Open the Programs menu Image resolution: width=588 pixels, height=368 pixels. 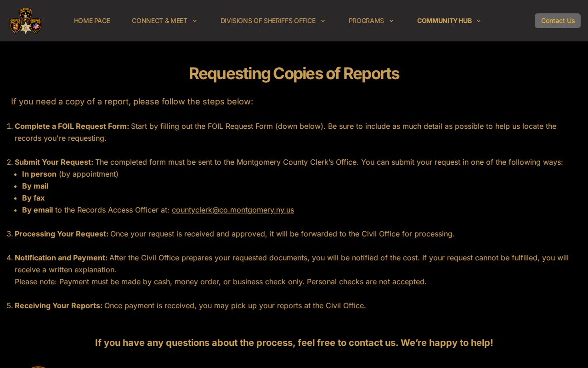366,21
